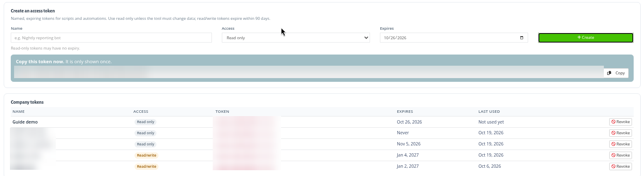Click the ACCESS column header
The height and width of the screenshot is (176, 644).
(x=141, y=112)
